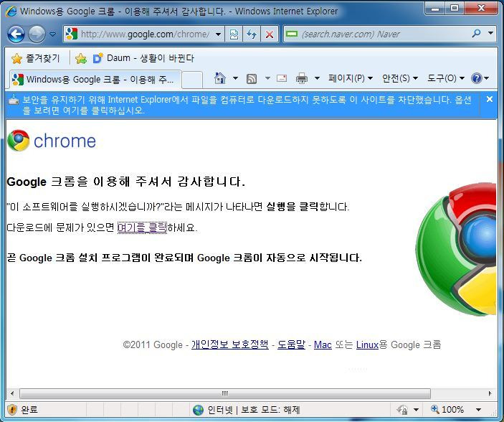Expand the Home button dropdown arrow
504x422 pixels.
tap(235, 78)
